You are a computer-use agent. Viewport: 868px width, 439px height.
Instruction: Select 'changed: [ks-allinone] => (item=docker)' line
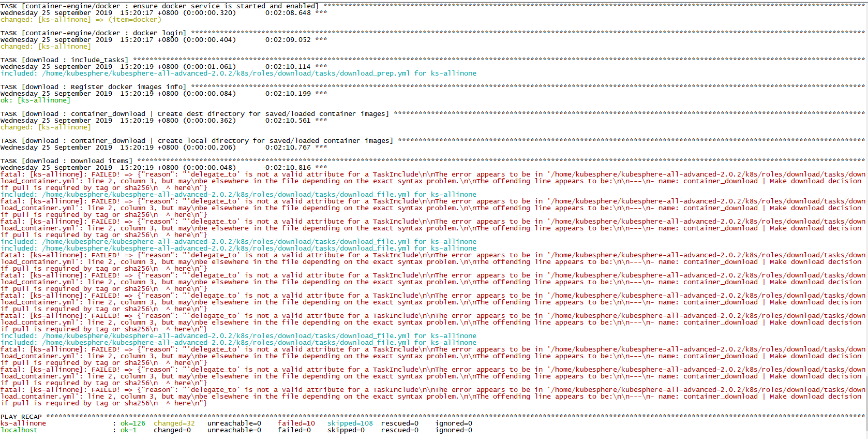(x=81, y=20)
